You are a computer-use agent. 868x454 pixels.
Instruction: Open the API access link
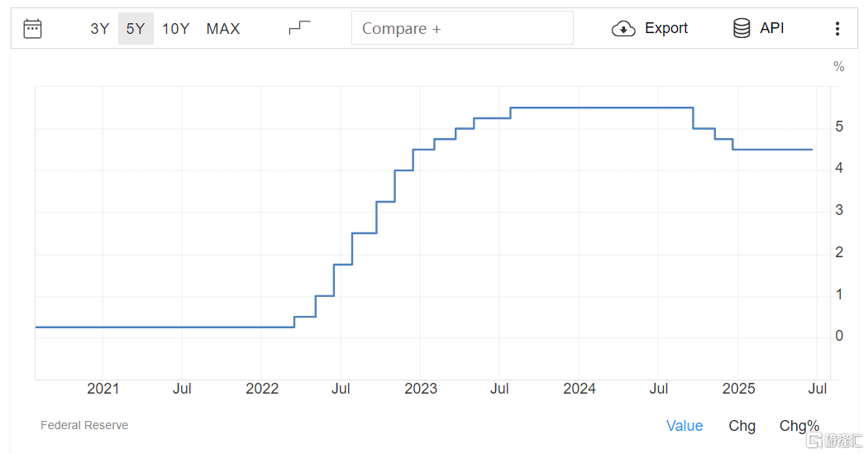(x=771, y=27)
